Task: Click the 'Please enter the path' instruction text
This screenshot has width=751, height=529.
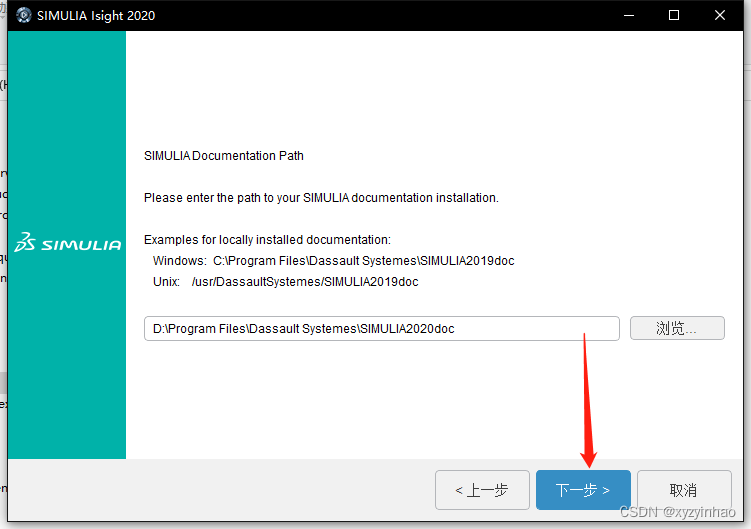Action: [x=321, y=198]
